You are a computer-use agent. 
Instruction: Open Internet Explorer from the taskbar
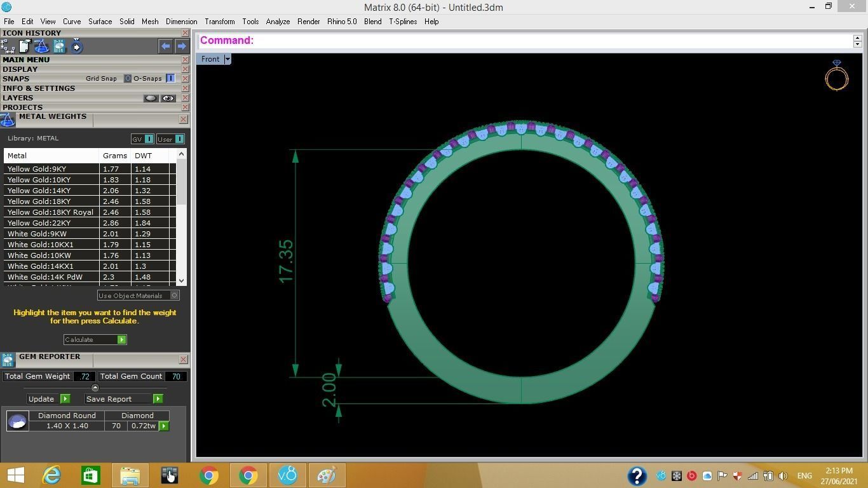coord(51,475)
